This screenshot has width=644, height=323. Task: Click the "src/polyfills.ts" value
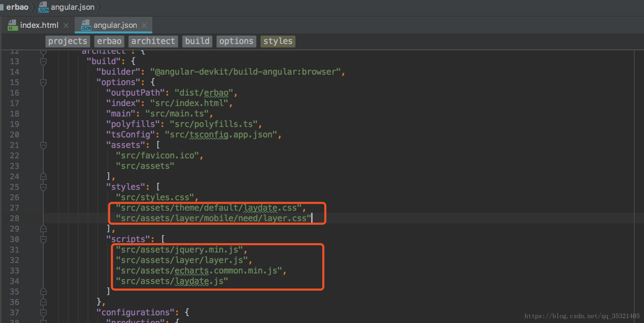[213, 124]
